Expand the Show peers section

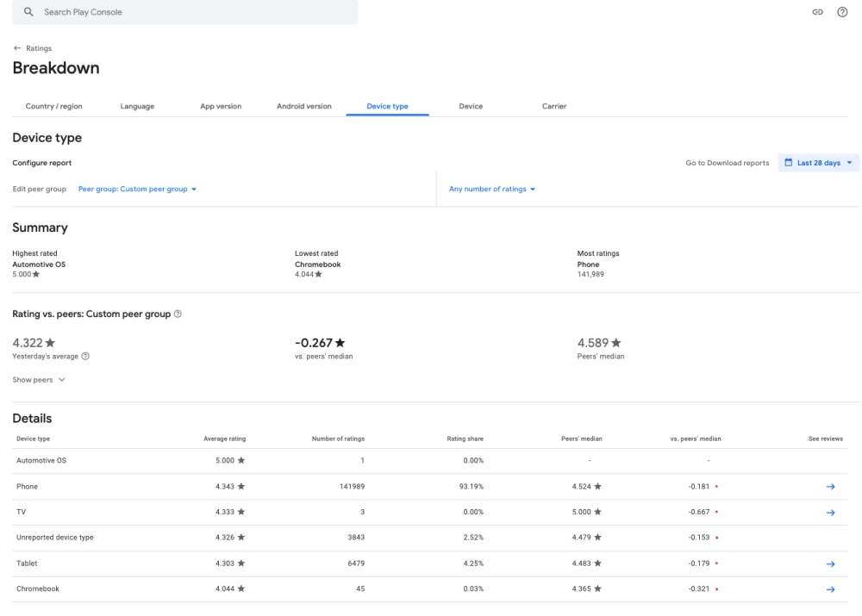[x=39, y=379]
